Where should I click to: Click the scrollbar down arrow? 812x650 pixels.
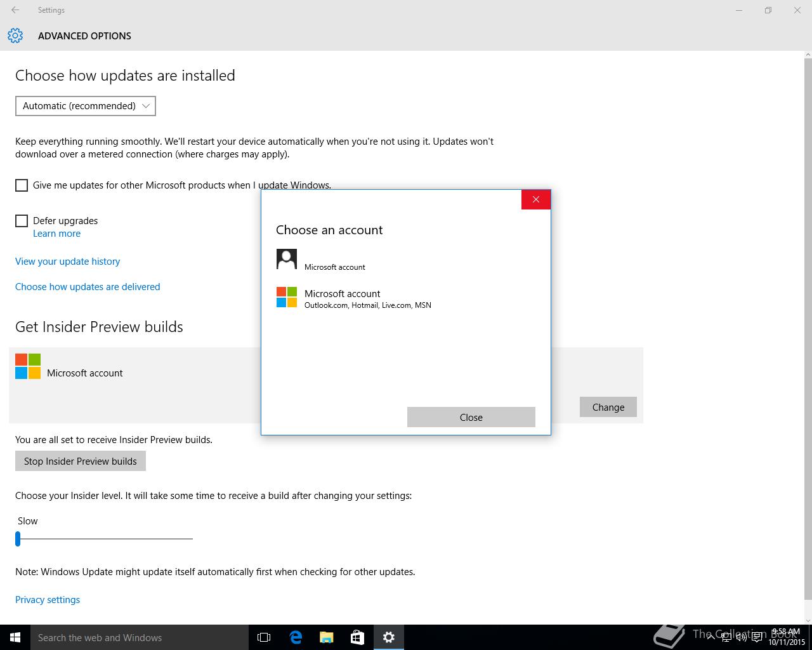click(808, 620)
